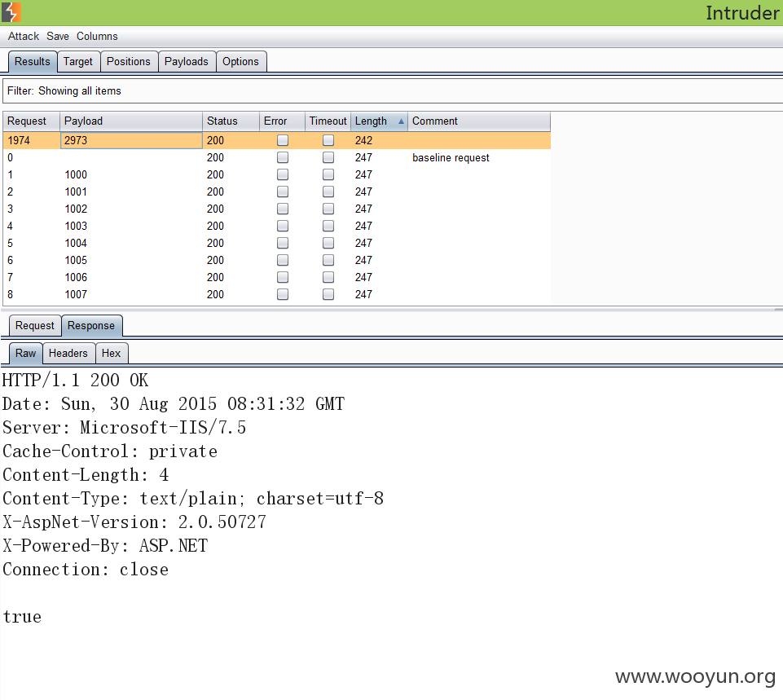The height and width of the screenshot is (700, 783).
Task: Select the highlighted payload 2973 cell
Action: (x=131, y=140)
